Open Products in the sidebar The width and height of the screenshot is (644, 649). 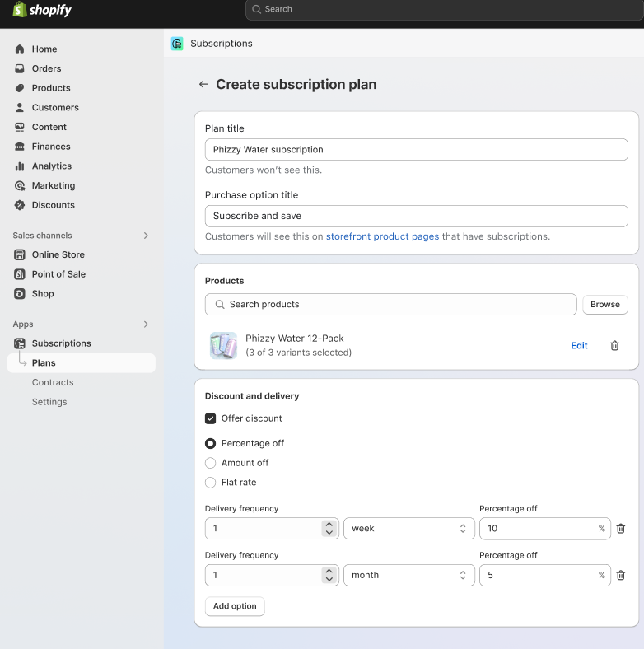pos(51,88)
